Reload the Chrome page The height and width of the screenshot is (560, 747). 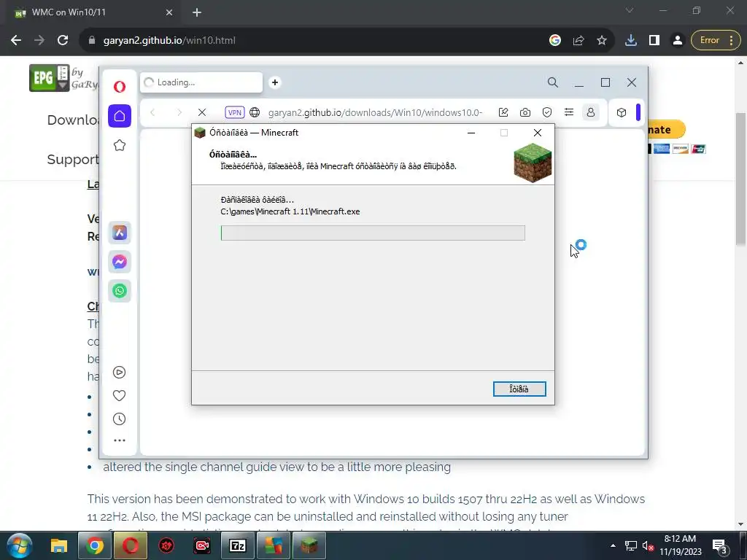(63, 41)
